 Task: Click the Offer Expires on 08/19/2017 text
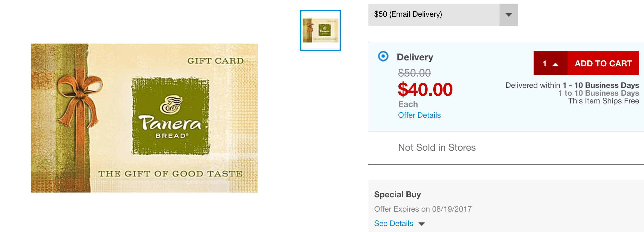coord(423,209)
